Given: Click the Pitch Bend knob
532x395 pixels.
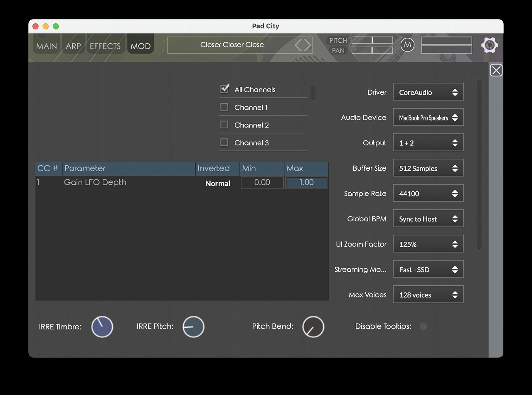Looking at the screenshot, I should (313, 326).
